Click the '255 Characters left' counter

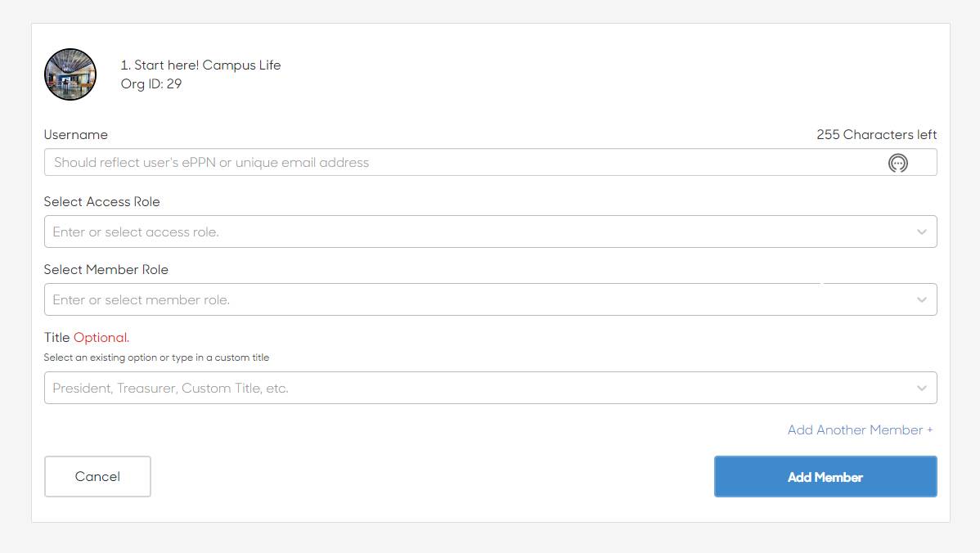coord(876,135)
